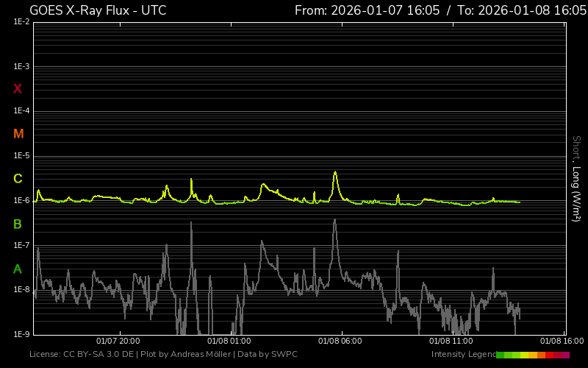
Task: Select the 01/08 11:00 time axis label
Action: click(x=451, y=342)
